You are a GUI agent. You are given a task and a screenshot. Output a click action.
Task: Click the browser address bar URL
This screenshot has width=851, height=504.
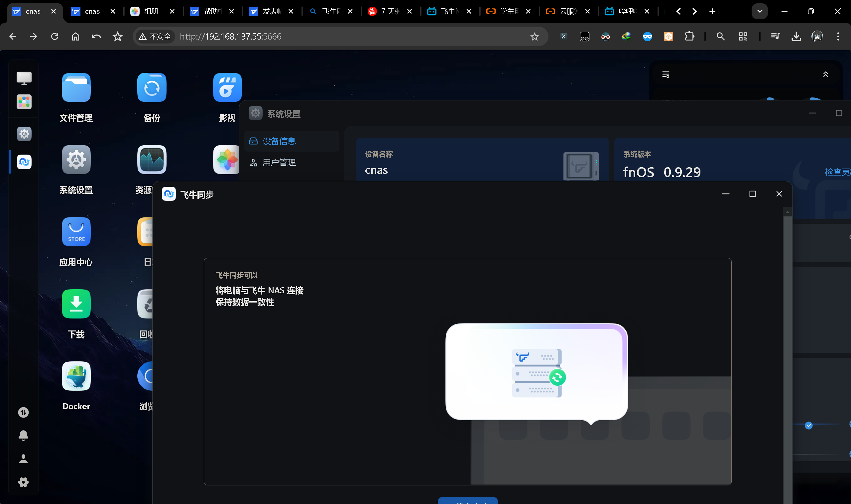coord(231,36)
